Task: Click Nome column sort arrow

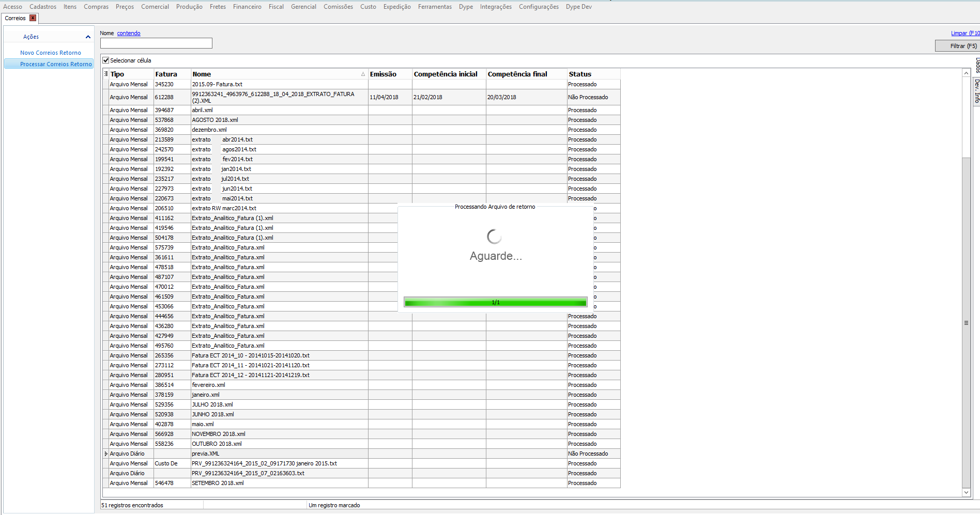Action: tap(363, 74)
